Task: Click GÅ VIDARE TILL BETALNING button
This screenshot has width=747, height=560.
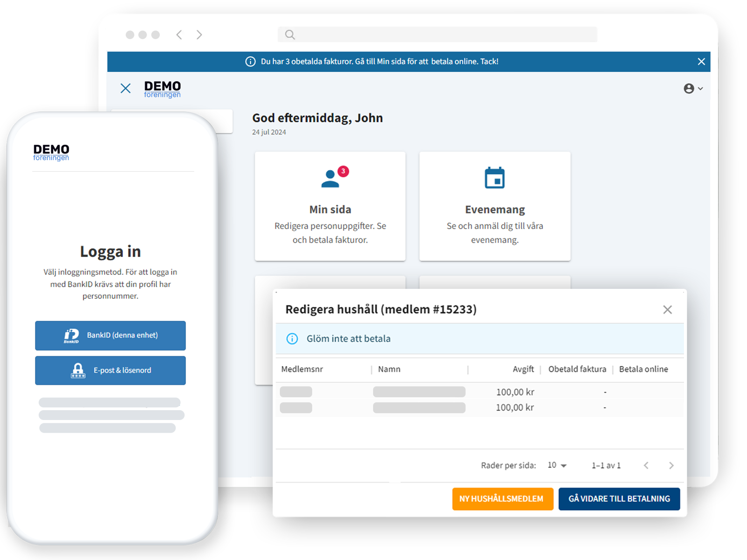Action: [x=619, y=499]
